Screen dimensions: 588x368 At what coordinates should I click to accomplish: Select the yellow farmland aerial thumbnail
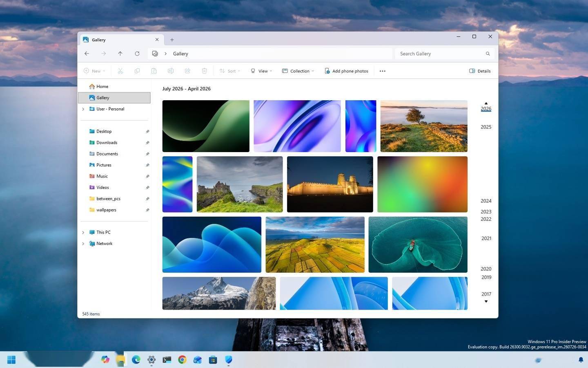(x=315, y=245)
